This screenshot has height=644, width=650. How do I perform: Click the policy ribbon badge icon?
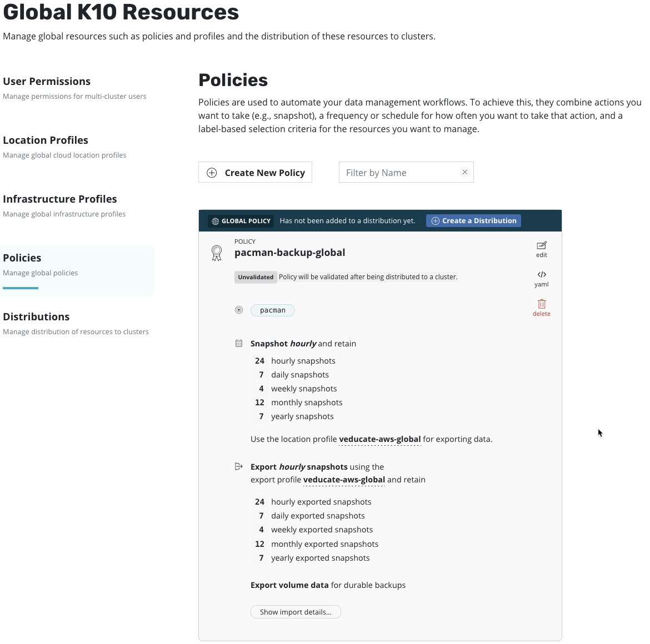pyautogui.click(x=217, y=253)
